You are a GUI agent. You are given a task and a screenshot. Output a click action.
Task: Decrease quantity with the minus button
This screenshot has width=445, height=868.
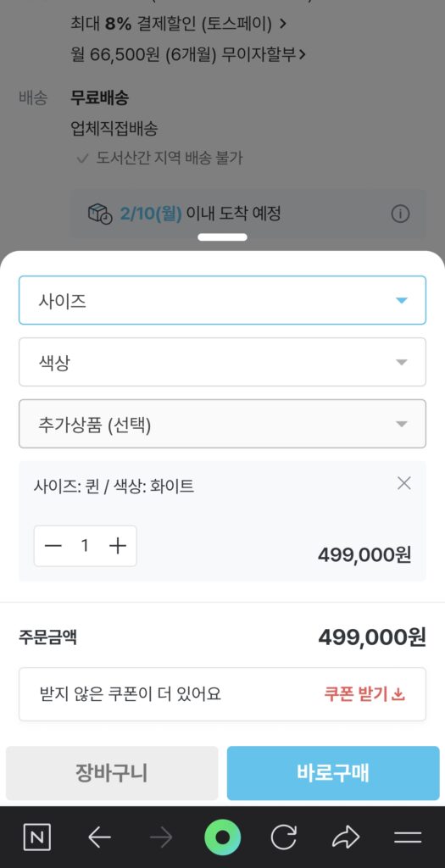pos(53,546)
